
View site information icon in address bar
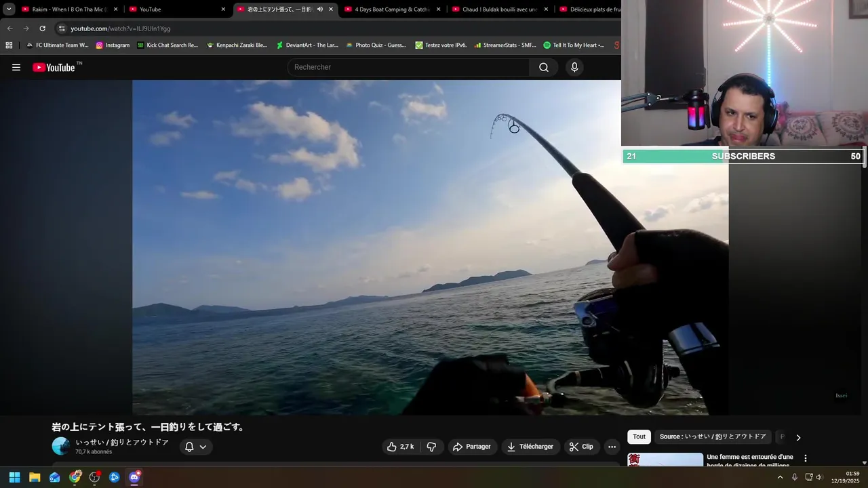click(x=62, y=28)
